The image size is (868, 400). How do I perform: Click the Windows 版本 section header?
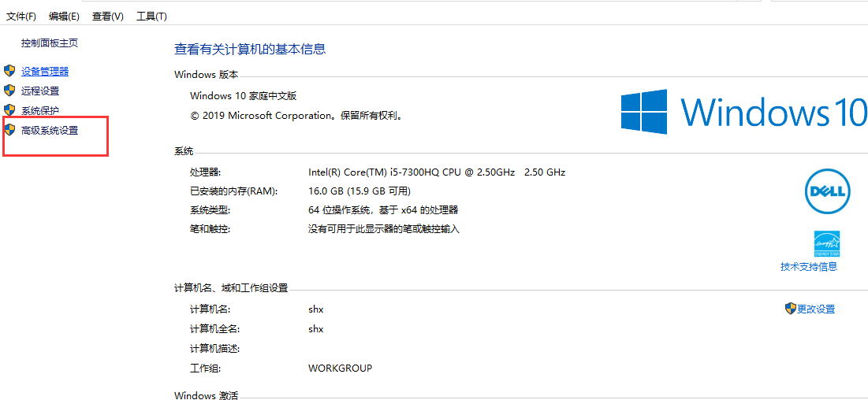tap(206, 74)
